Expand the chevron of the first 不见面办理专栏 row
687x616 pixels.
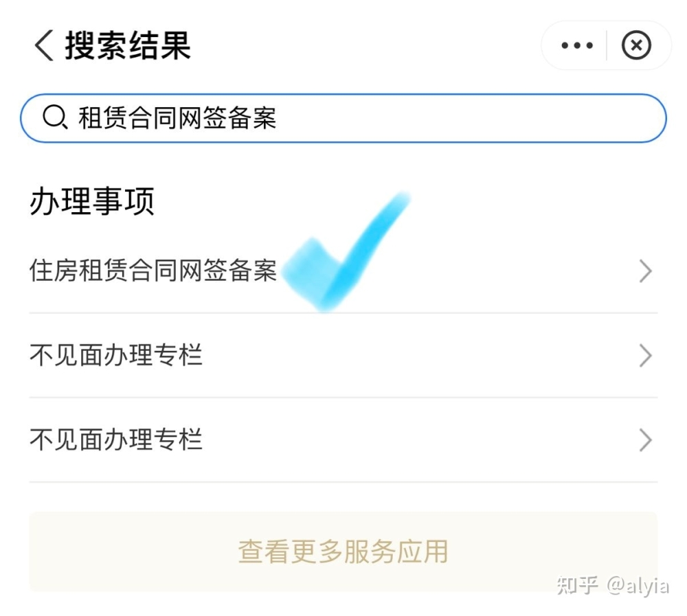pyautogui.click(x=645, y=355)
